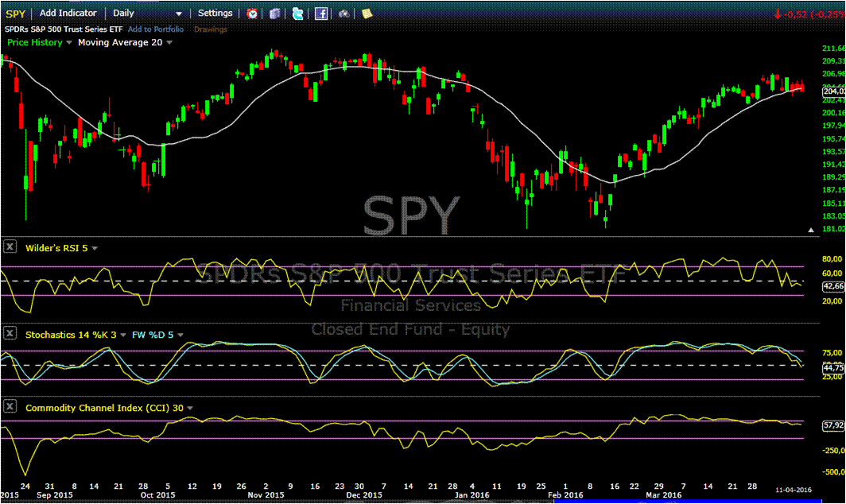Click the Jan 2016 axis label
Screen dimensions: 846x504
pyautogui.click(x=472, y=494)
